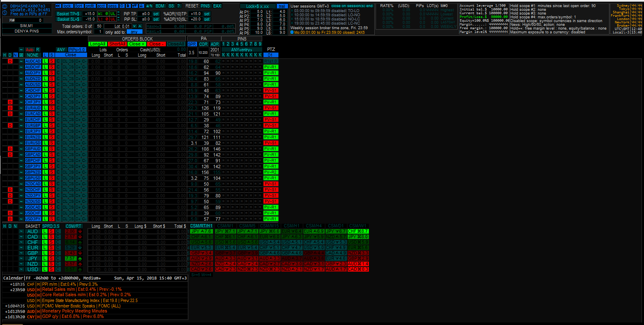This screenshot has width=644, height=325.
Task: Select pin number 1 in PINS header
Action: (x=223, y=44)
